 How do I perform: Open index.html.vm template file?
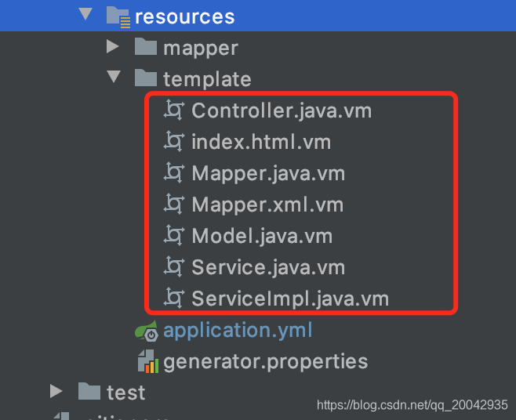261,142
